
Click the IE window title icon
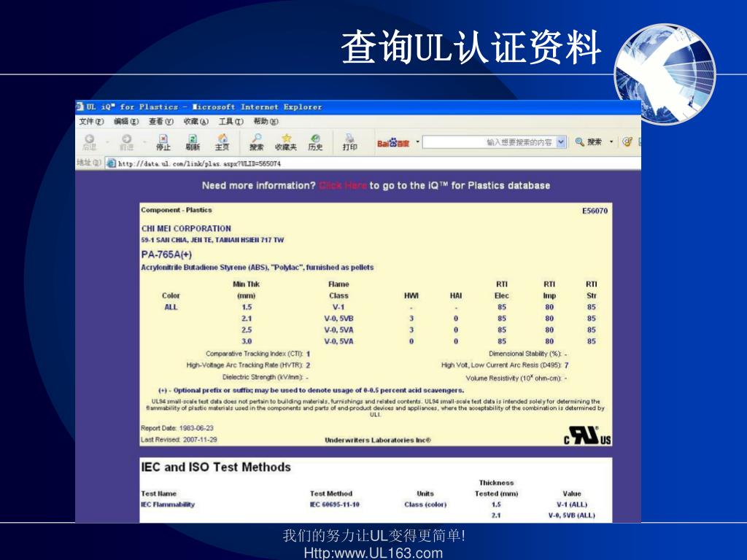click(80, 106)
